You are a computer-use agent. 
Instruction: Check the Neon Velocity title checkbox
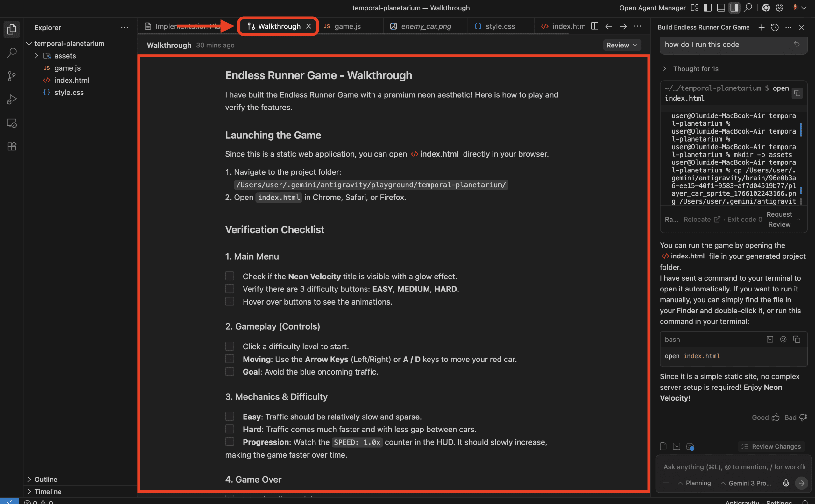click(230, 276)
